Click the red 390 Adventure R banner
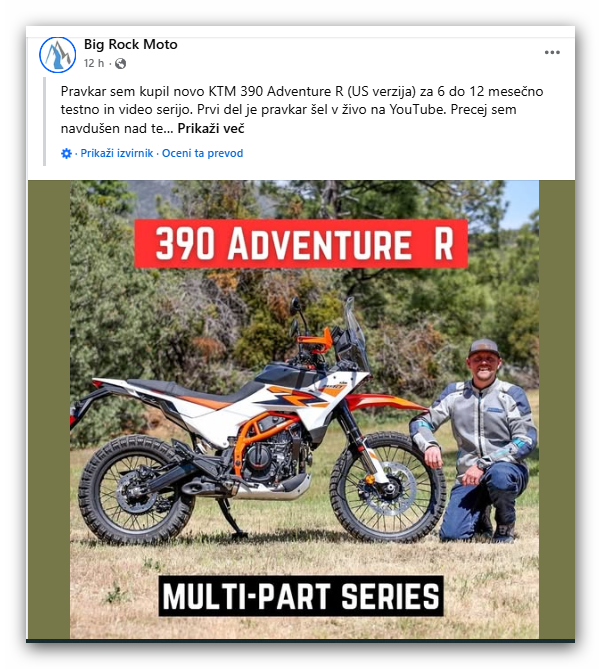601x669 pixels. pyautogui.click(x=301, y=244)
